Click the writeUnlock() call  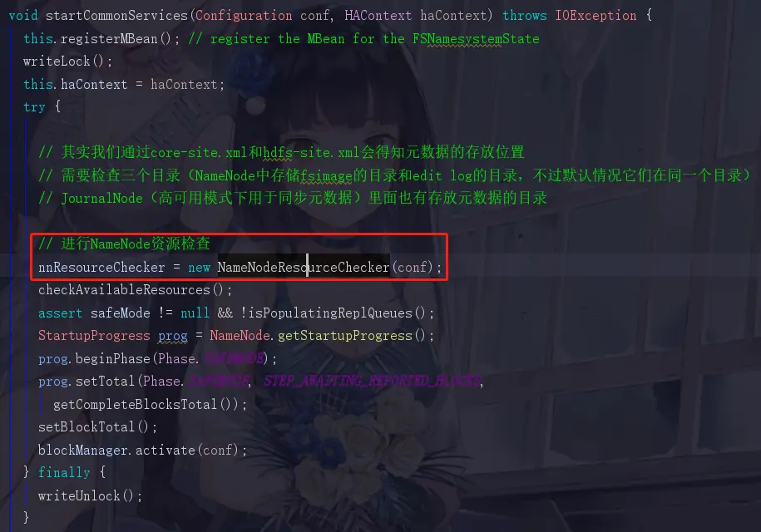(x=86, y=495)
